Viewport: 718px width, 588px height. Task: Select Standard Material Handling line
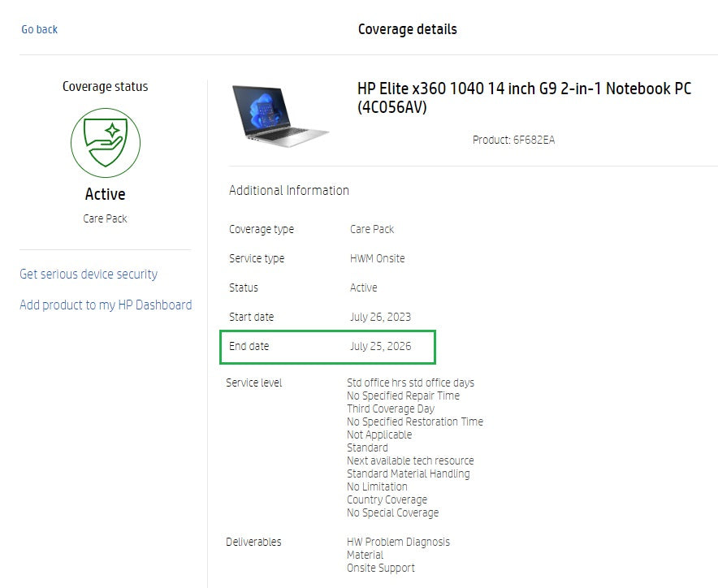(x=408, y=473)
